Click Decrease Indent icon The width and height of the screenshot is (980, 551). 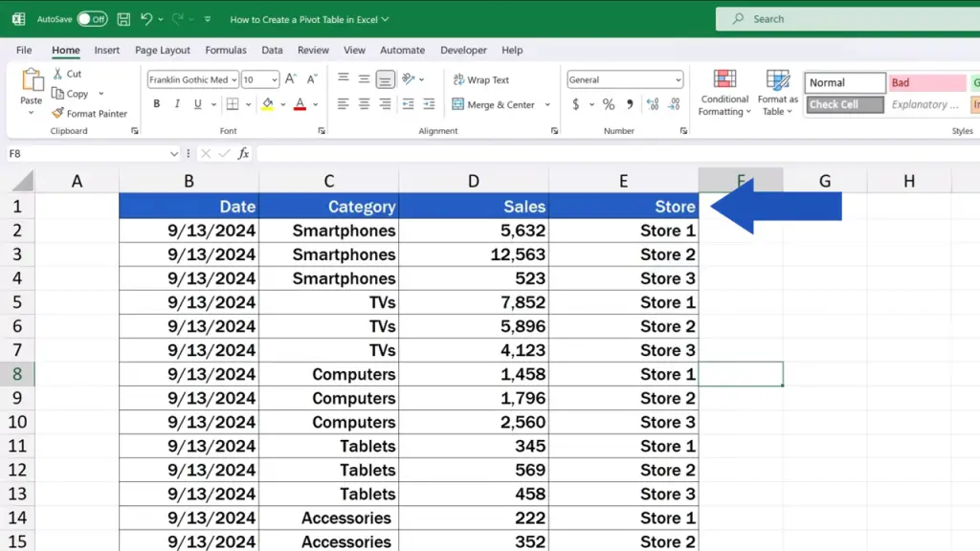408,104
